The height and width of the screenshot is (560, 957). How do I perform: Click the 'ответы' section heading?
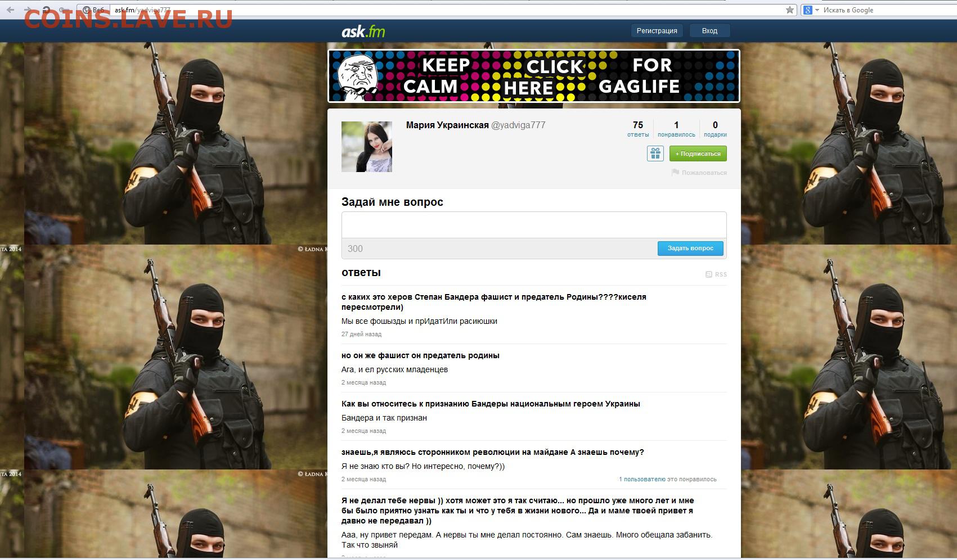[361, 273]
